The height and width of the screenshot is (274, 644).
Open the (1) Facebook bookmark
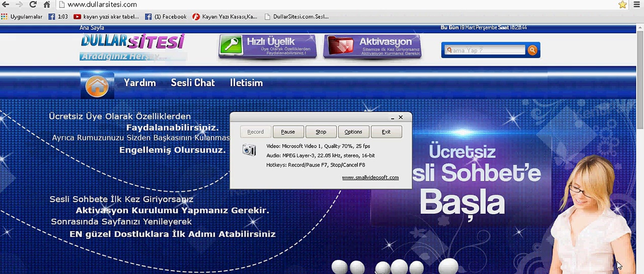[166, 17]
